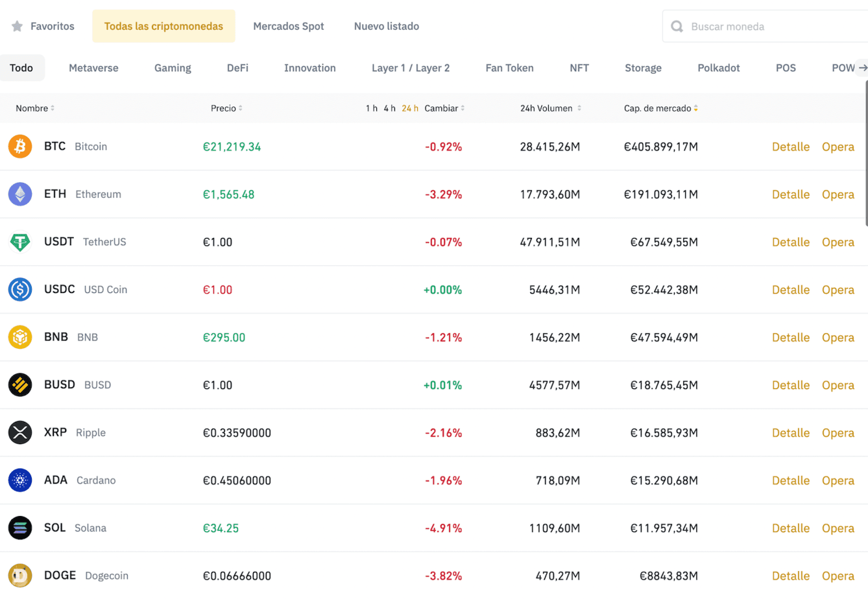Viewport: 868px width, 599px height.
Task: Click Dogecoin change -3.82%
Action: 444,575
